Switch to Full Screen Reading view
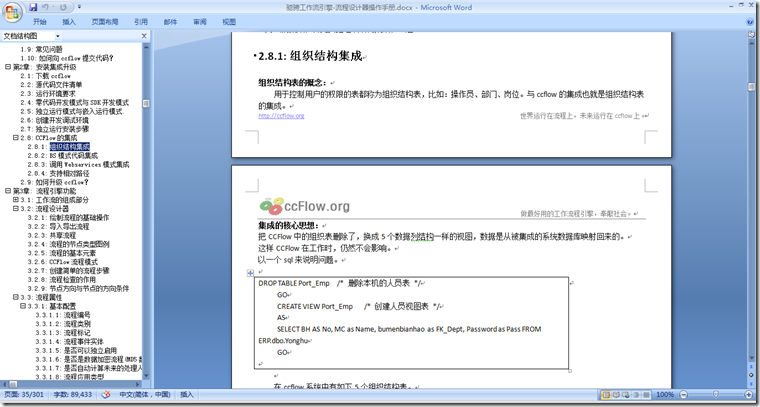The width and height of the screenshot is (760, 407). 615,395
